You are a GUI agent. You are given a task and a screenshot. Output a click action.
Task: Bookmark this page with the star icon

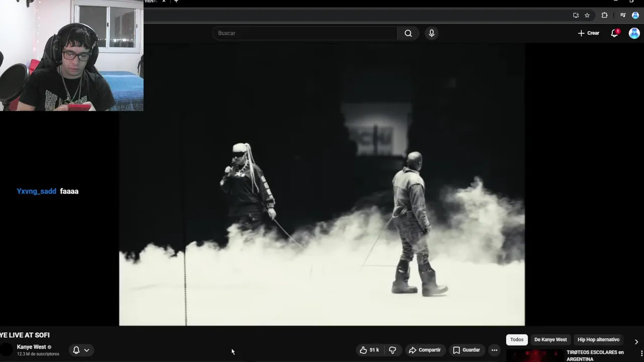pos(587,15)
